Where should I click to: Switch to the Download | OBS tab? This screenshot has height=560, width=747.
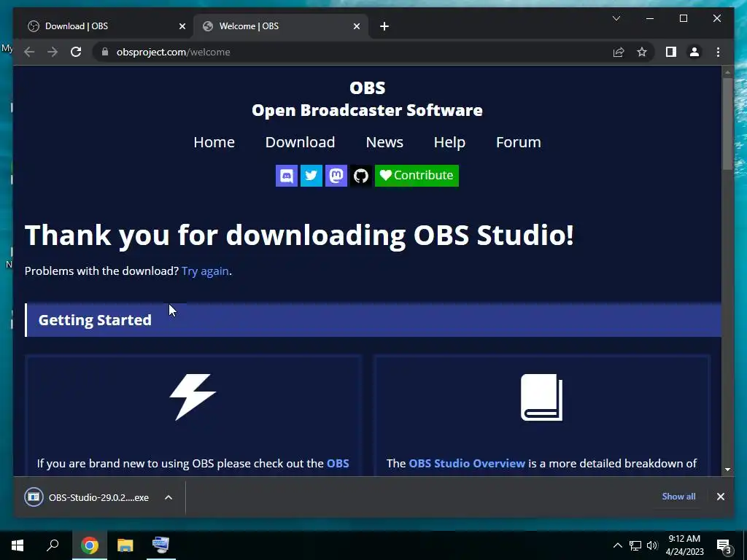(x=105, y=26)
